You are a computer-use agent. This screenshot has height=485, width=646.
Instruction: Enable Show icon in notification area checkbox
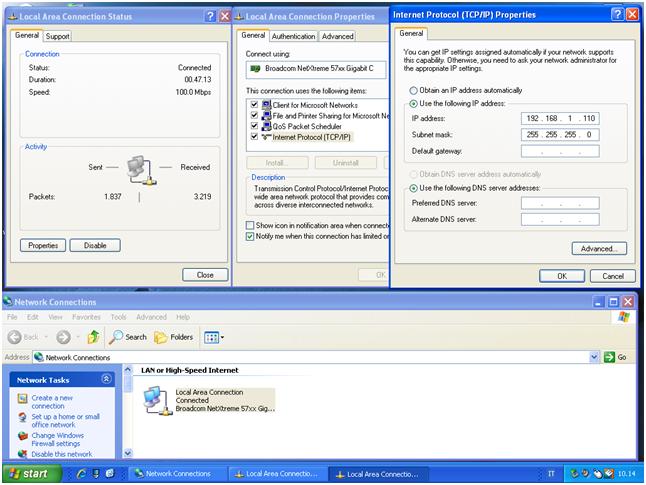tap(250, 225)
